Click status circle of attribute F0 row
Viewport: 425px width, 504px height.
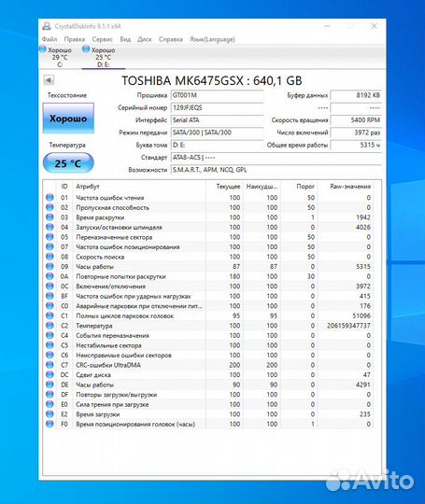[50, 424]
